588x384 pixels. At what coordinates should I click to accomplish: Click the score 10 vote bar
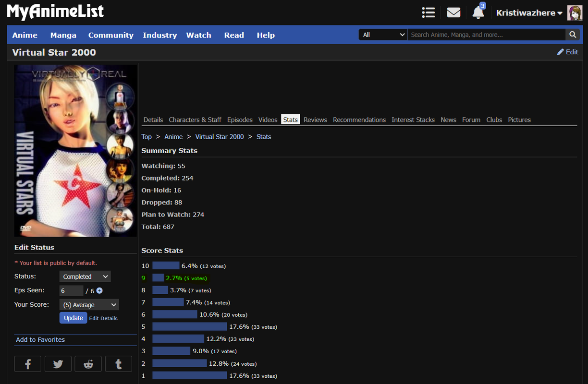166,265
